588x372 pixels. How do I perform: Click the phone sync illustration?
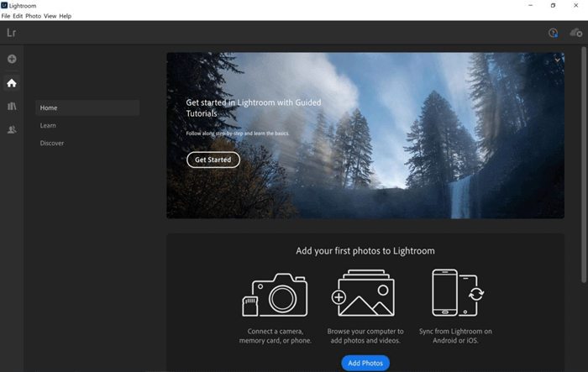pyautogui.click(x=457, y=292)
